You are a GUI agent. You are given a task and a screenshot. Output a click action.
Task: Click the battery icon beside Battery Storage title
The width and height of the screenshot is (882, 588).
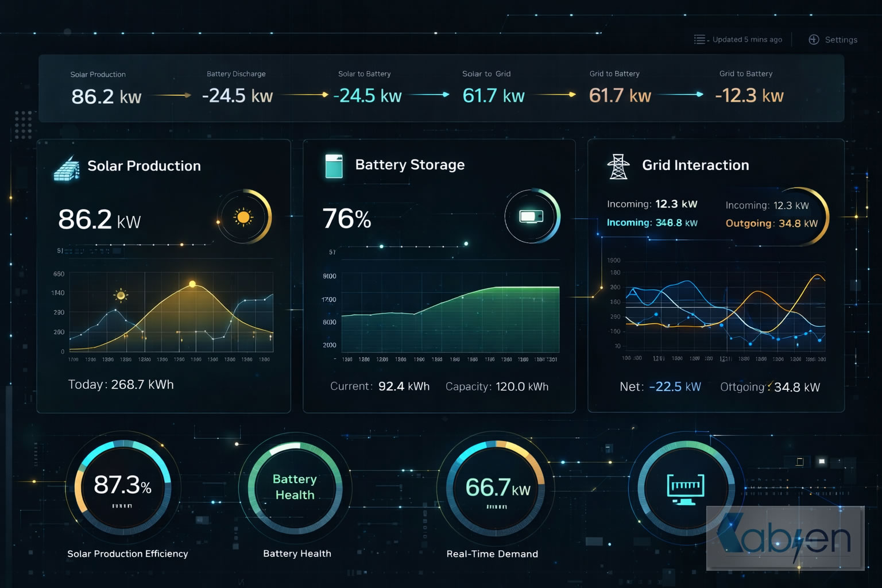click(334, 166)
